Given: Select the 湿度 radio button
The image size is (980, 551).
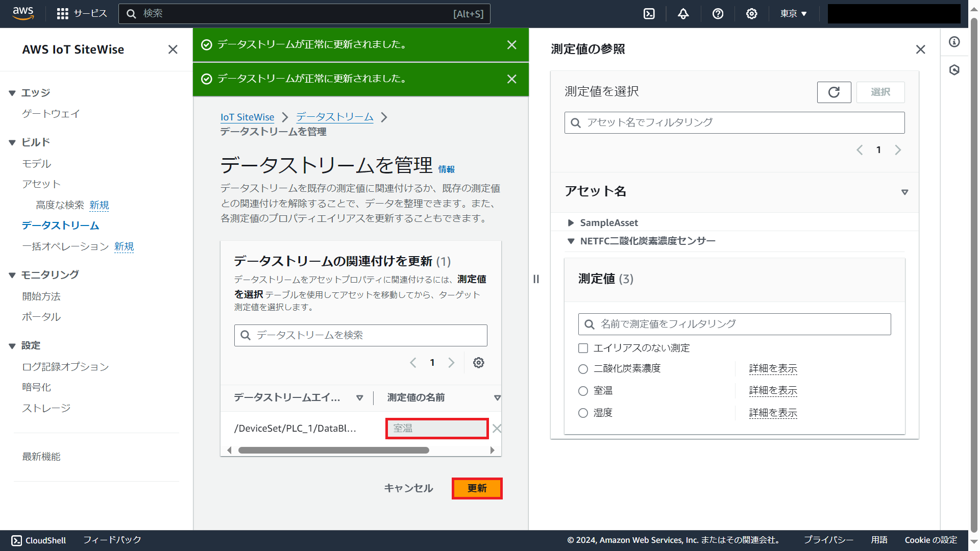Looking at the screenshot, I should (x=583, y=413).
